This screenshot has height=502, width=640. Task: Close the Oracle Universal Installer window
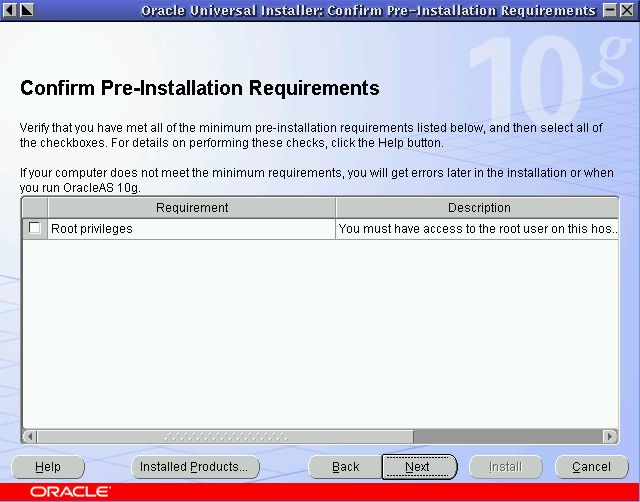[627, 10]
